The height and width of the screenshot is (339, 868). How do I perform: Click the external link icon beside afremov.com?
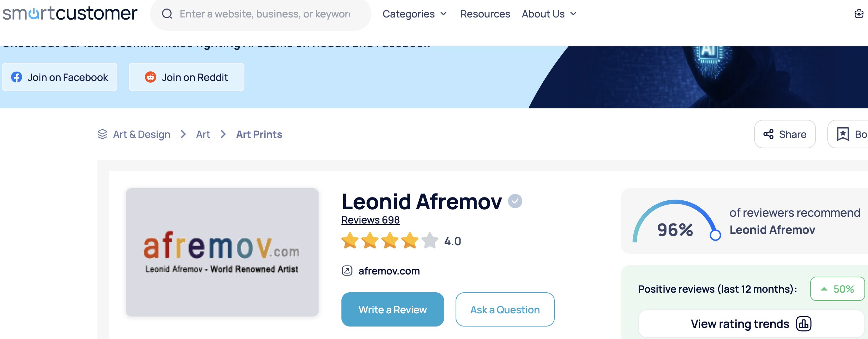tap(347, 271)
